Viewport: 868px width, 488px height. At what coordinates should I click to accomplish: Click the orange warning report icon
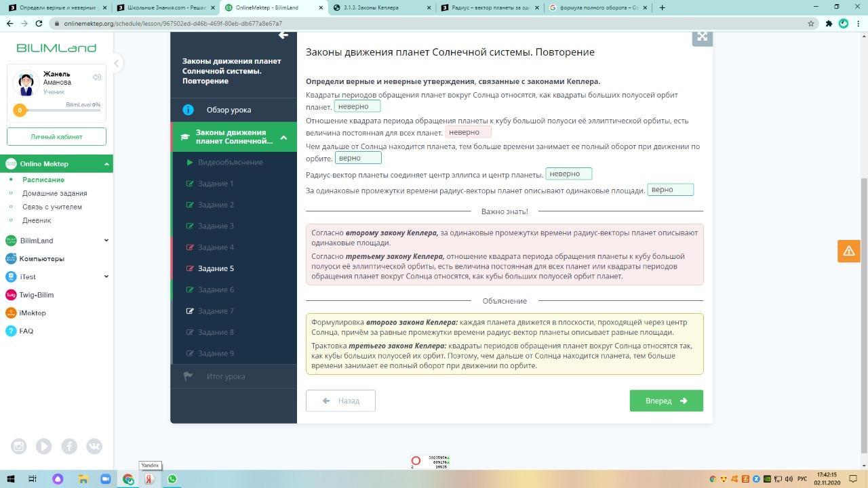coord(848,251)
